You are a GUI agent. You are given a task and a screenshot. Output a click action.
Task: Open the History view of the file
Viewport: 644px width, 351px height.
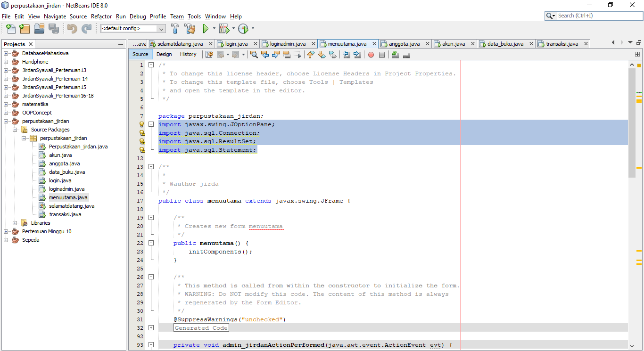click(188, 54)
